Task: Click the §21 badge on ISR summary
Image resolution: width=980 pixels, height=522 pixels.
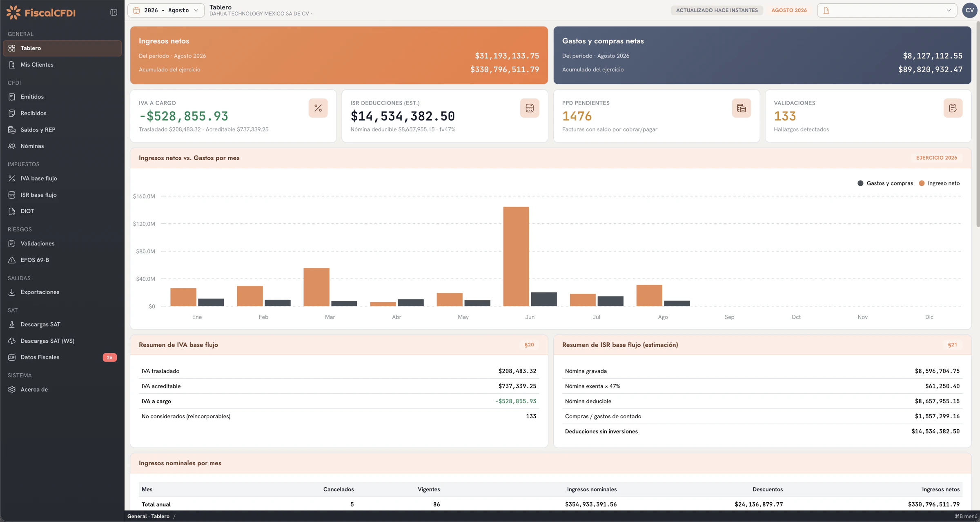Action: point(952,345)
